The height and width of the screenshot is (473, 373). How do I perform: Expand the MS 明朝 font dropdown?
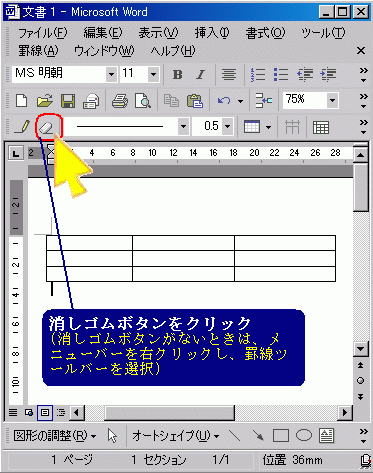coord(112,74)
